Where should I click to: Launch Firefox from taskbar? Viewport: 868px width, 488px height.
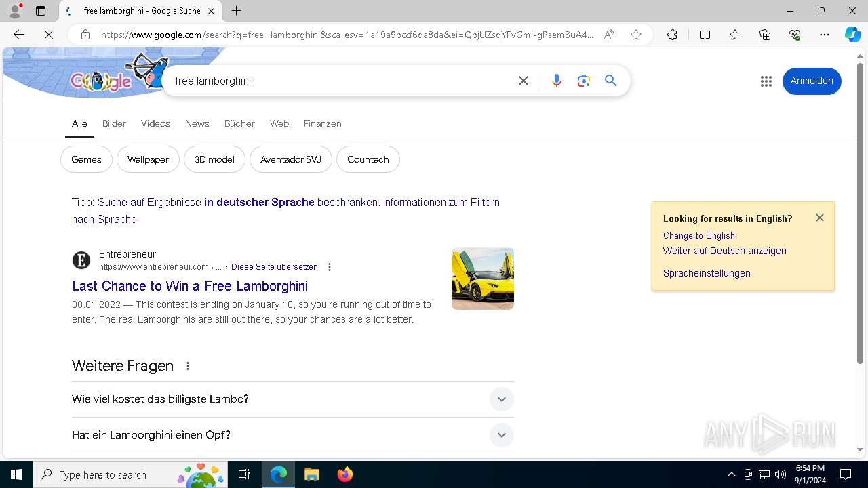[x=345, y=474]
